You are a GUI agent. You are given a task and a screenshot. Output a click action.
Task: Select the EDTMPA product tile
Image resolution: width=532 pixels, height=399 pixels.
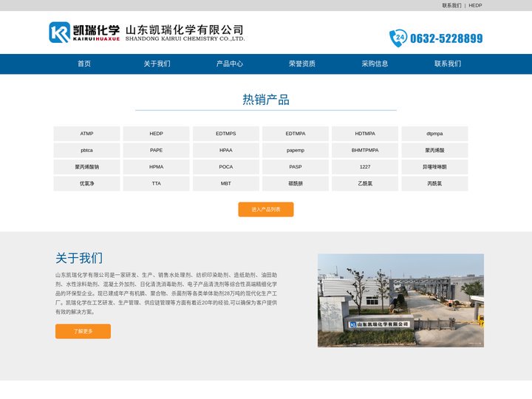(x=296, y=134)
